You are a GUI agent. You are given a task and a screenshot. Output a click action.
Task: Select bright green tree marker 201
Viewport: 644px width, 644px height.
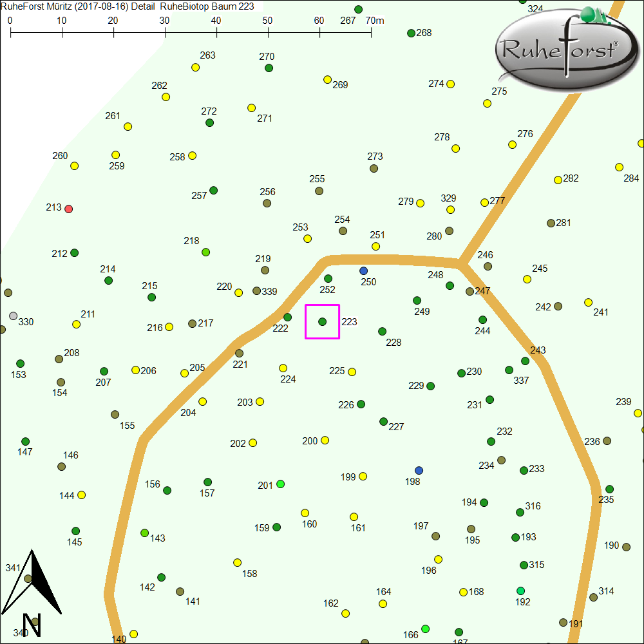[280, 484]
